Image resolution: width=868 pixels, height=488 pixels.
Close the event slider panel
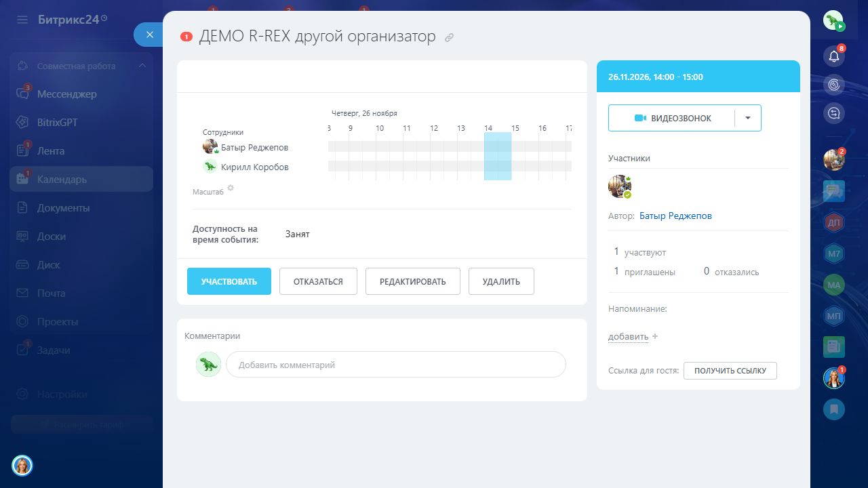pyautogui.click(x=150, y=35)
